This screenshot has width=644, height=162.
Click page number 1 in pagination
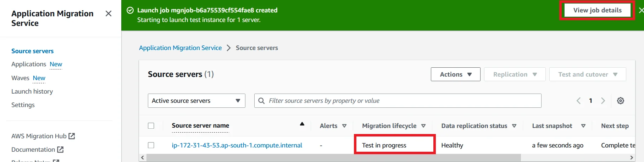pos(590,101)
